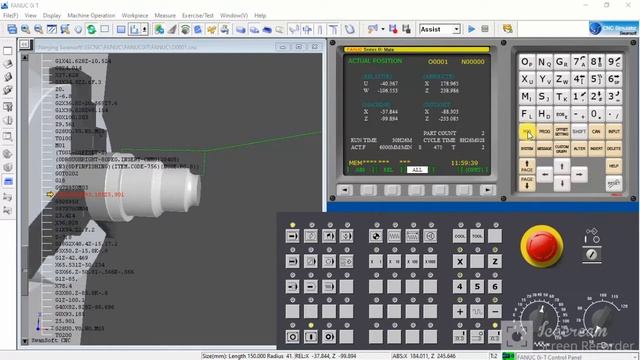Click the PAGE up key

click(527, 166)
